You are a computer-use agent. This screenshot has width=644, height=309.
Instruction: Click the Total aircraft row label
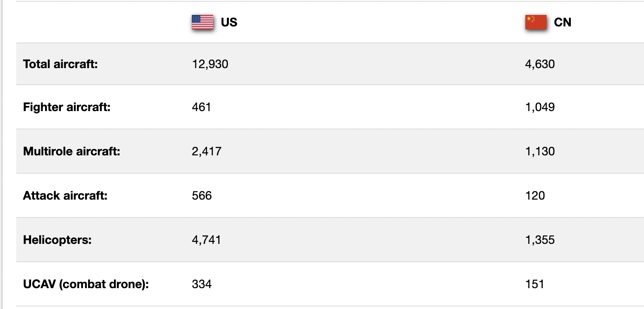point(60,64)
